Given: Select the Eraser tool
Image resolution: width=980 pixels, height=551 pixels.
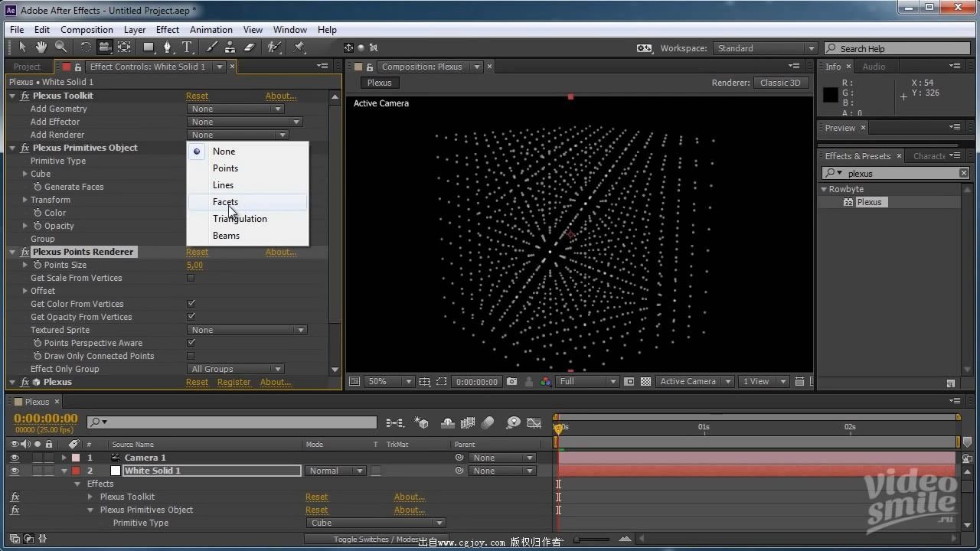Looking at the screenshot, I should [250, 47].
